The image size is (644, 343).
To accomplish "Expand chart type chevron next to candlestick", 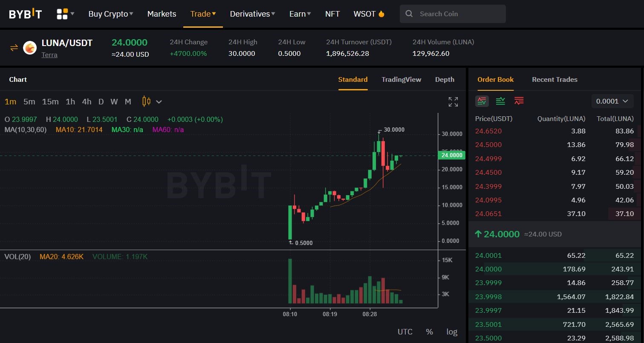I will click(159, 102).
